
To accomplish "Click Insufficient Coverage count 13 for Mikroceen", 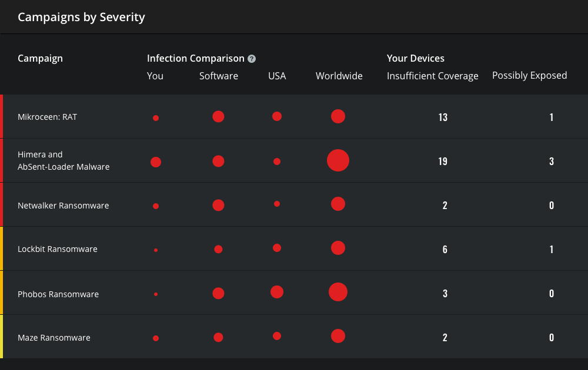I will point(443,117).
